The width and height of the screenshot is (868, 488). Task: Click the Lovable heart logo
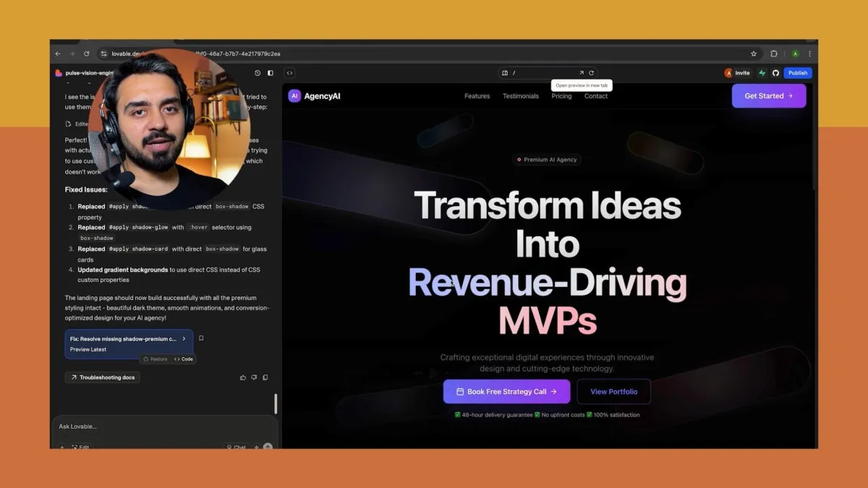59,73
